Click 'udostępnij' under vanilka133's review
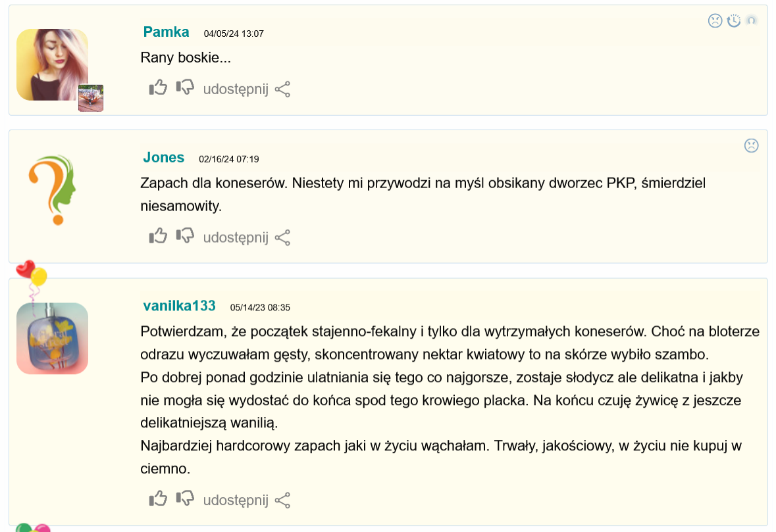This screenshot has height=532, width=776. click(x=236, y=500)
